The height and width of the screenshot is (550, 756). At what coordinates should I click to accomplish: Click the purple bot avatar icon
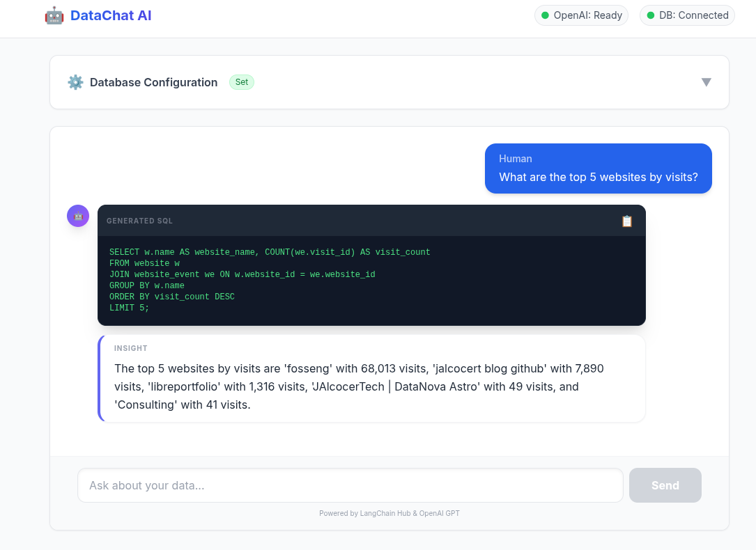click(78, 216)
